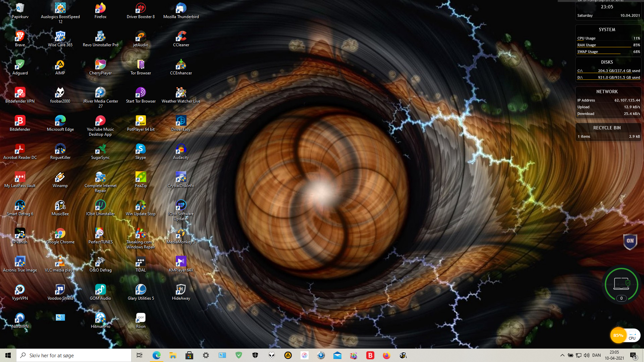Image resolution: width=644 pixels, height=362 pixels.
Task: Click the "Skriv her for at søge" search box
Action: (74, 355)
